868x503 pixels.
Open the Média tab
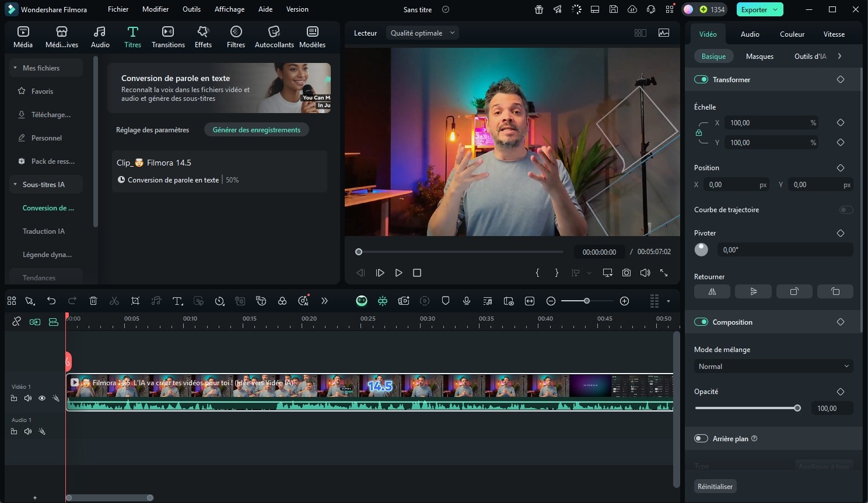23,37
